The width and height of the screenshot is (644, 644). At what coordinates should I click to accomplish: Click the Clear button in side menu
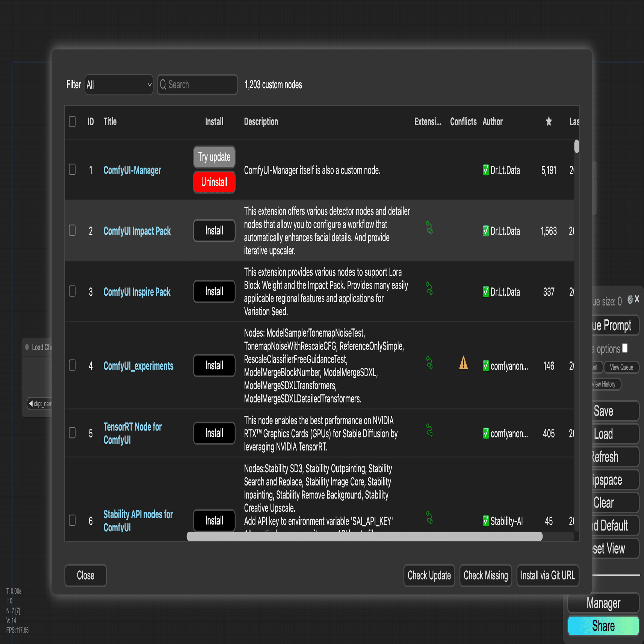click(615, 503)
